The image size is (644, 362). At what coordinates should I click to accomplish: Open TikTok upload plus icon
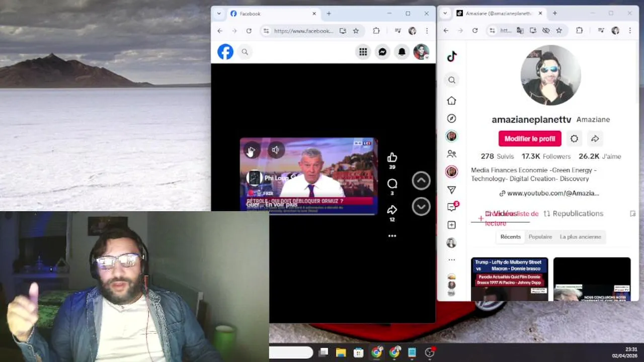tap(452, 225)
